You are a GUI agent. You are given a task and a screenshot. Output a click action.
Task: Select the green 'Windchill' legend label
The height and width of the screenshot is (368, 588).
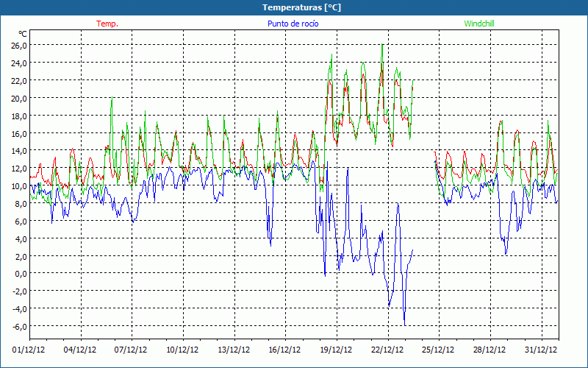[479, 24]
